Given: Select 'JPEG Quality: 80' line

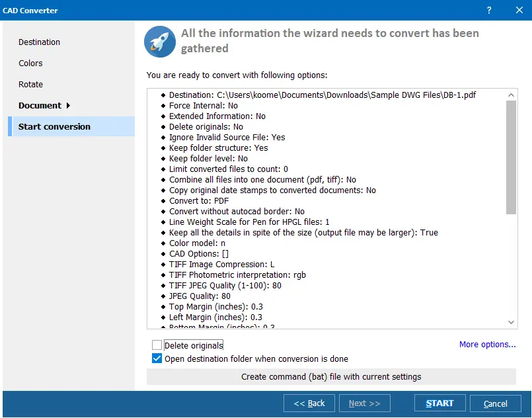Looking at the screenshot, I should [x=200, y=296].
